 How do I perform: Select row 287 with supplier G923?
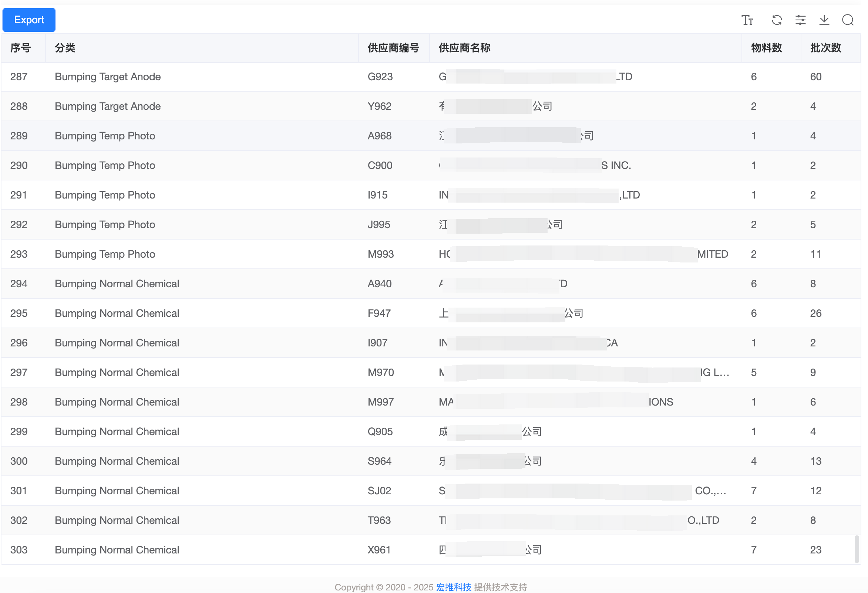click(380, 77)
